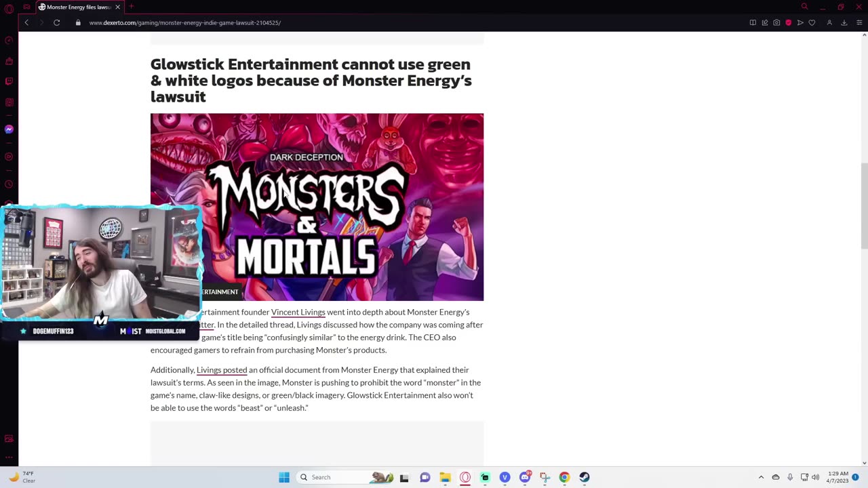Click the microphone icon in system tray
The width and height of the screenshot is (868, 488).
point(790,477)
